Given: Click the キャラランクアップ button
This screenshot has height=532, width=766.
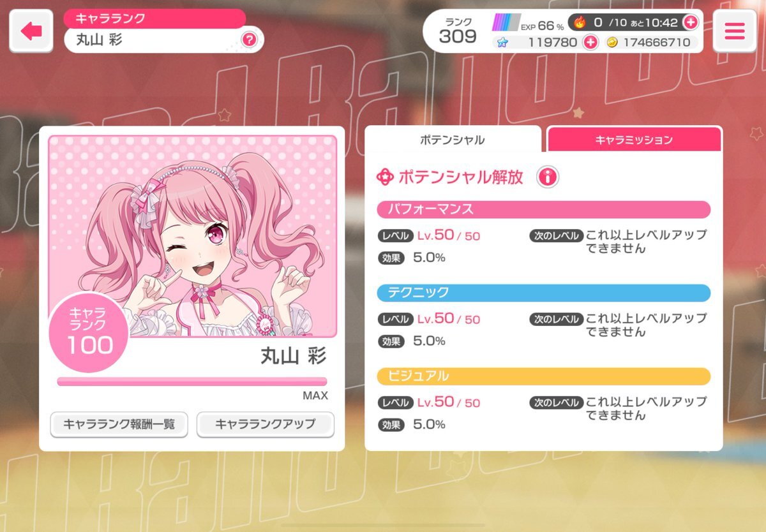Looking at the screenshot, I should (x=265, y=424).
